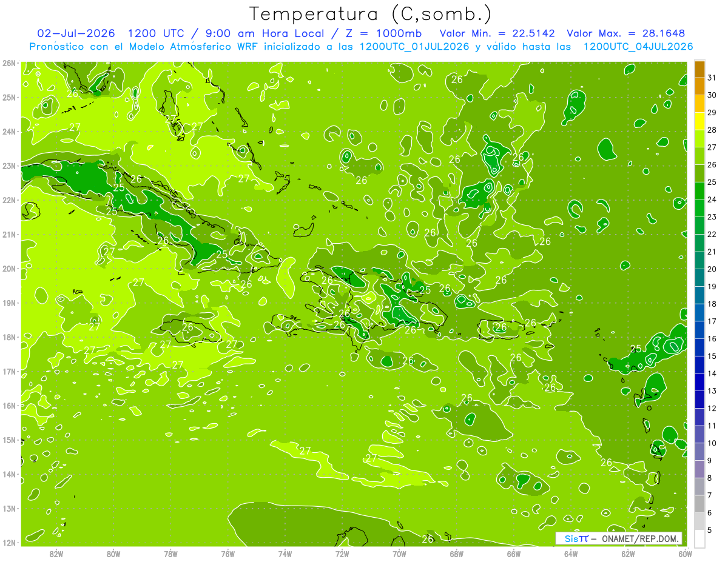This screenshot has height=562, width=728.
Task: Click the '70W' longitude axis label
Action: click(x=399, y=554)
